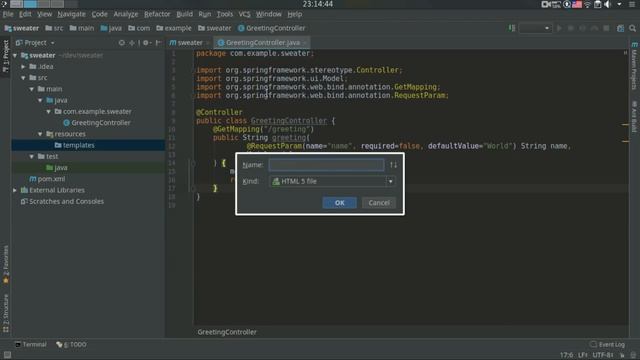
Task: Open the Project side tool tab
Action: [x=5, y=56]
